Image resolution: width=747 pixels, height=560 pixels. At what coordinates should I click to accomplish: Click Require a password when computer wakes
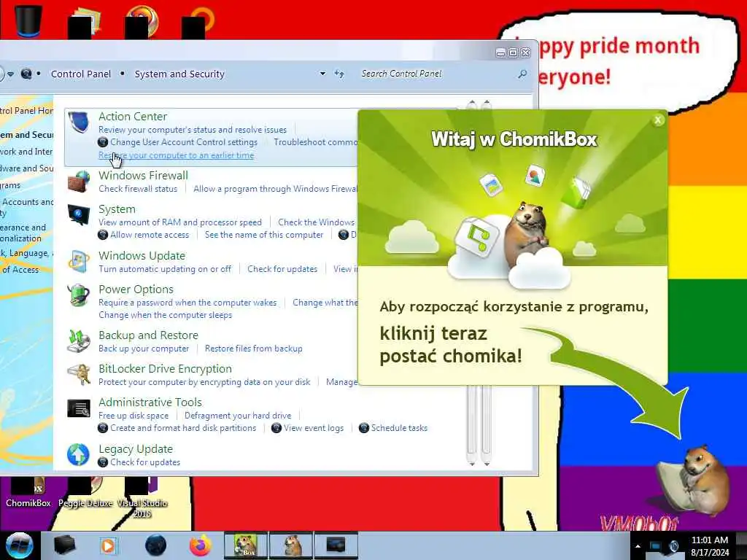(x=187, y=303)
